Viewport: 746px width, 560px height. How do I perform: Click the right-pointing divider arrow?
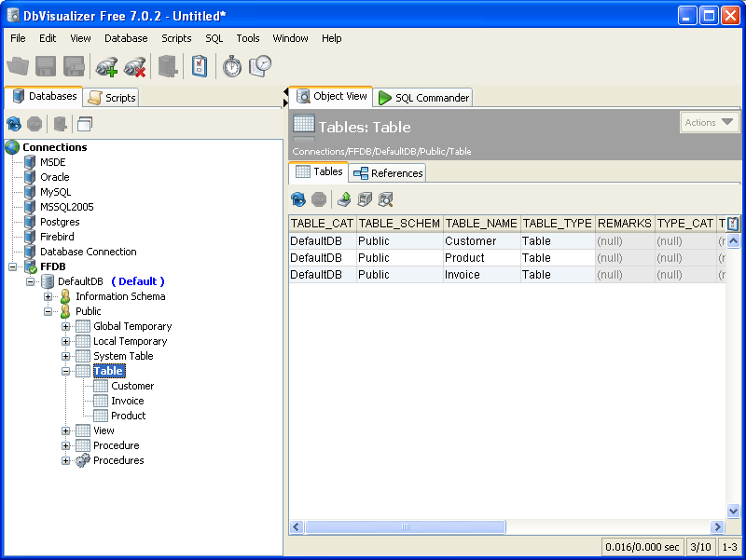[x=285, y=102]
